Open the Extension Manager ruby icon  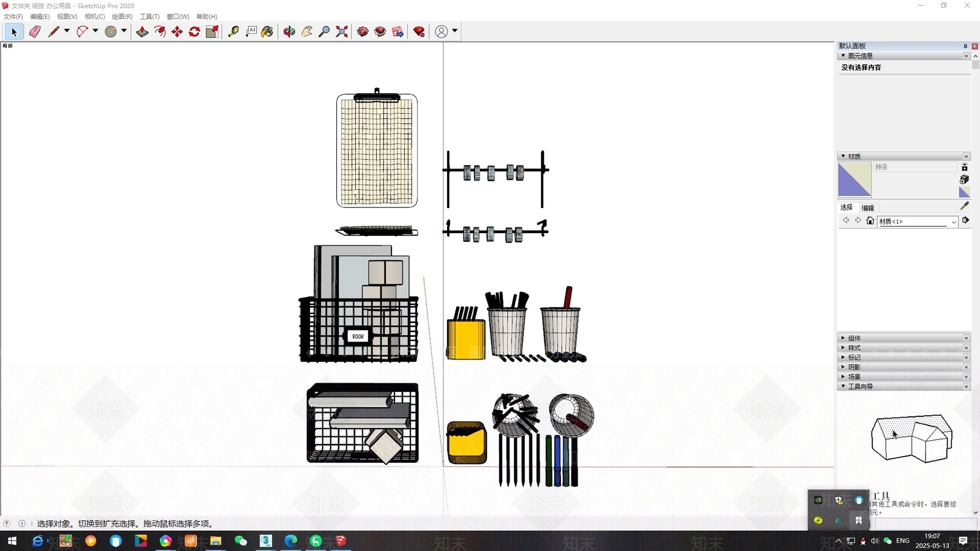(419, 31)
